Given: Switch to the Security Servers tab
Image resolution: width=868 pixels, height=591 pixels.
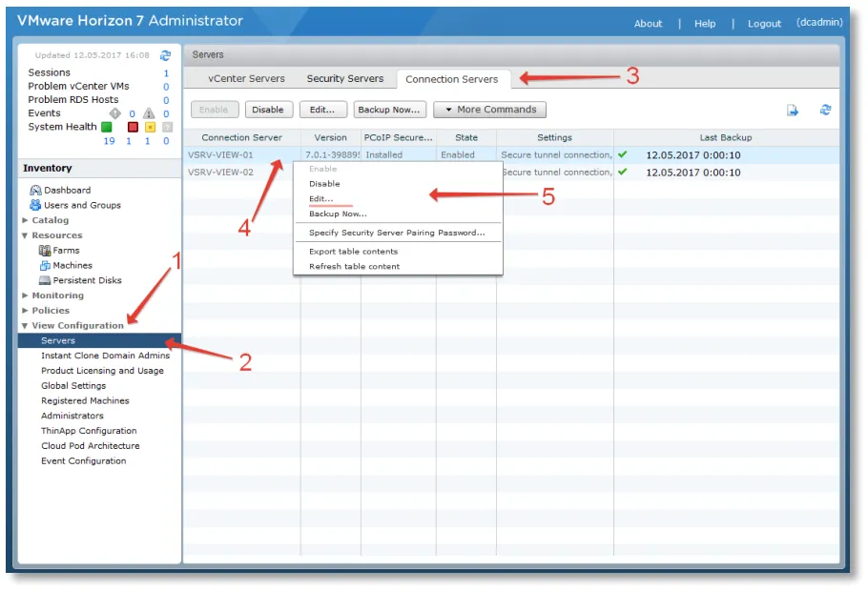Looking at the screenshot, I should point(345,78).
